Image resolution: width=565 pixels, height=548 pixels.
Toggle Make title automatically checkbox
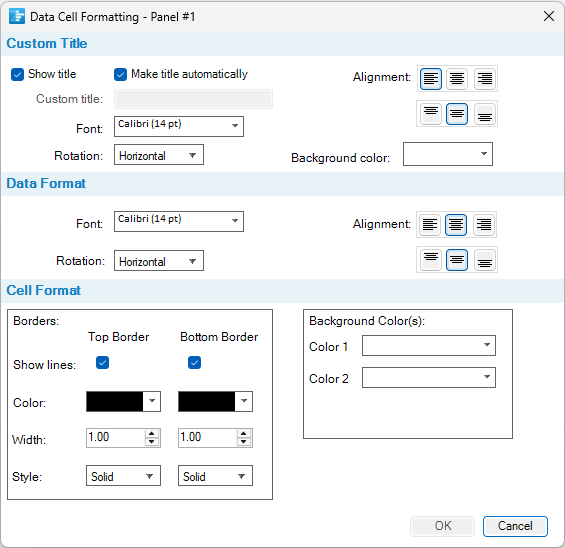tap(120, 75)
